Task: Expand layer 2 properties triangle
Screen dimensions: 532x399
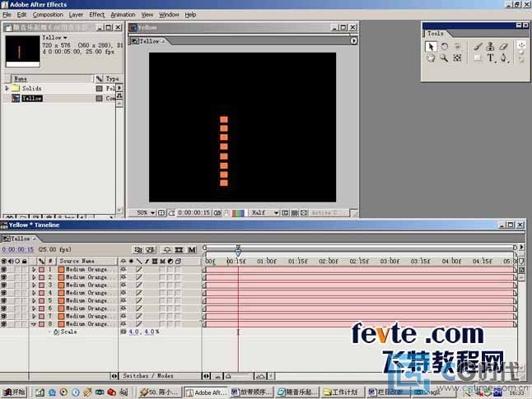Action: pos(34,277)
